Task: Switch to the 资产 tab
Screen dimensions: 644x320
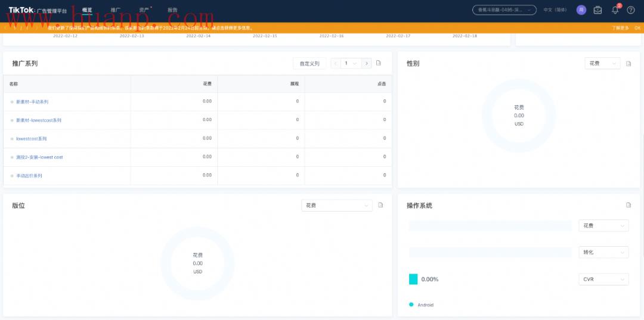Action: (144, 10)
